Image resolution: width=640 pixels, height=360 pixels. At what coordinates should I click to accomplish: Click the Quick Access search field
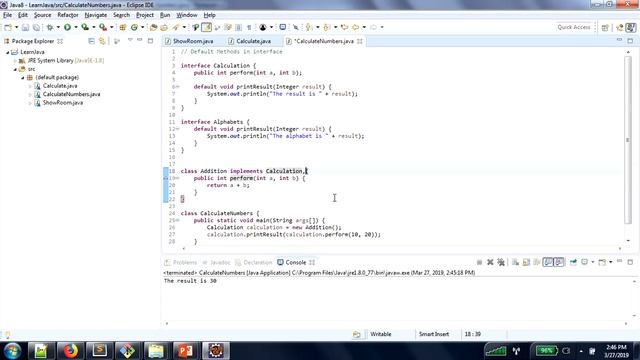click(x=573, y=27)
